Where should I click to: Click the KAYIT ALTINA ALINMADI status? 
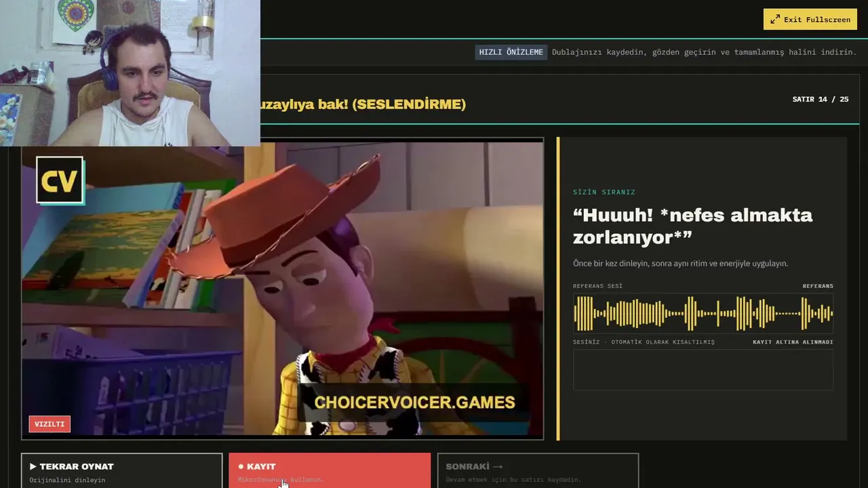tap(793, 342)
